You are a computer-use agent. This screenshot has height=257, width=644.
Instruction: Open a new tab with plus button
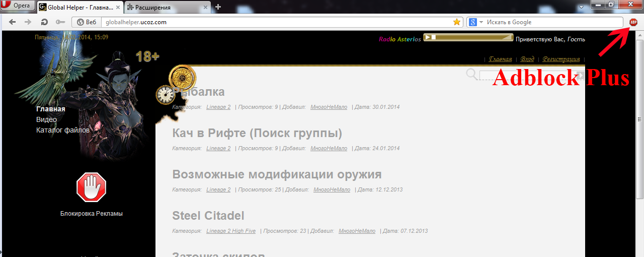click(x=218, y=7)
